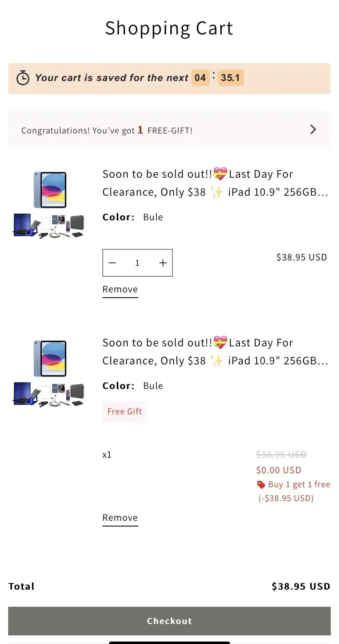This screenshot has width=339, height=644.
Task: Click the Checkout button
Action: tap(169, 621)
